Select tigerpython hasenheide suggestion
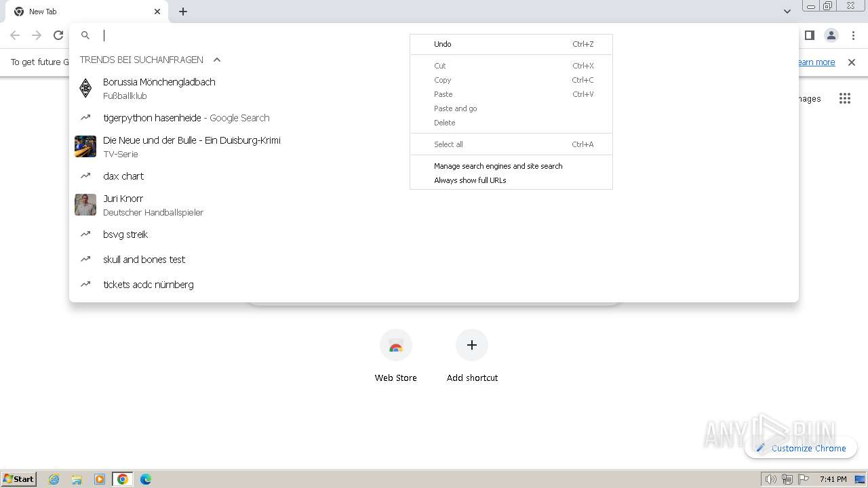Image resolution: width=868 pixels, height=488 pixels. click(434, 118)
